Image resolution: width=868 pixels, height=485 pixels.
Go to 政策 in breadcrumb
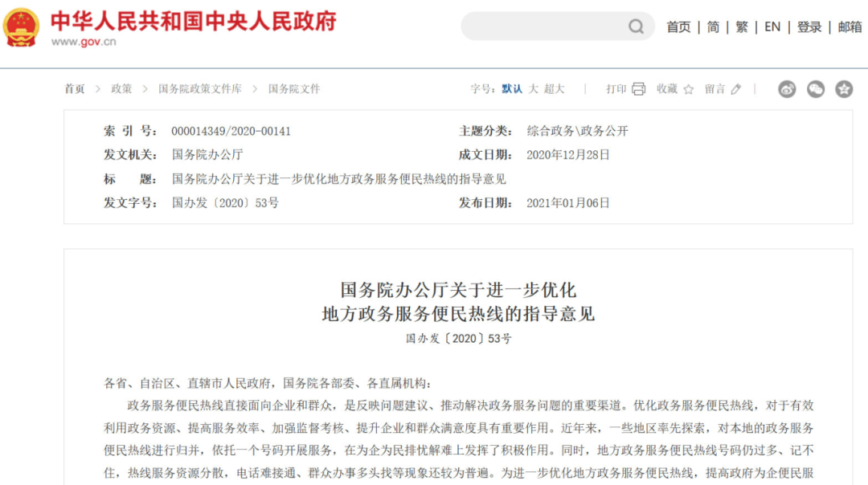click(x=121, y=89)
